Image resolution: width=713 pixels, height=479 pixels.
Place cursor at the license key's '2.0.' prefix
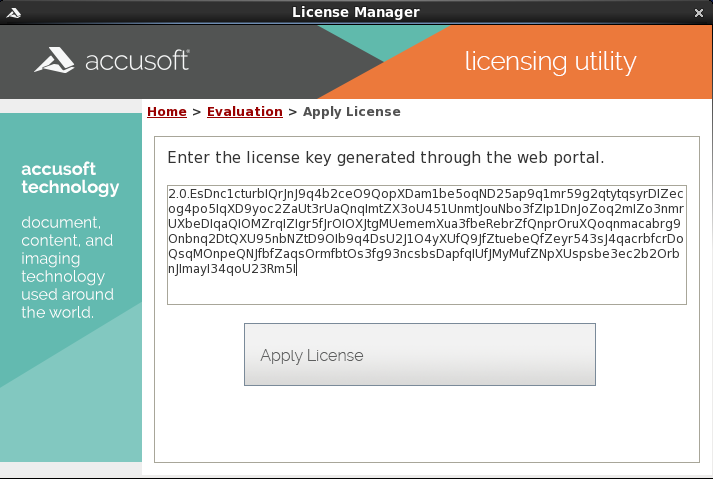[180, 193]
